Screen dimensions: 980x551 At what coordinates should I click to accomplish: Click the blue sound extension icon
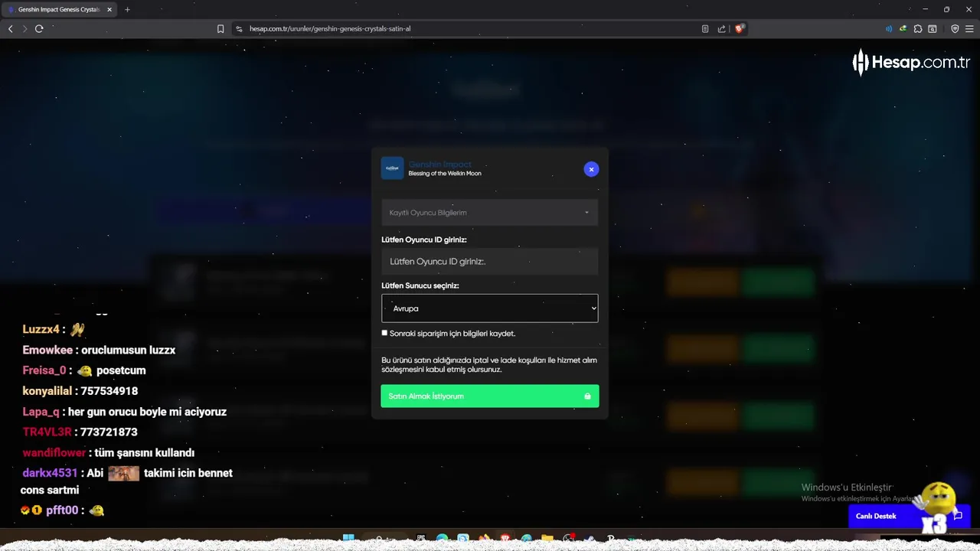point(889,28)
